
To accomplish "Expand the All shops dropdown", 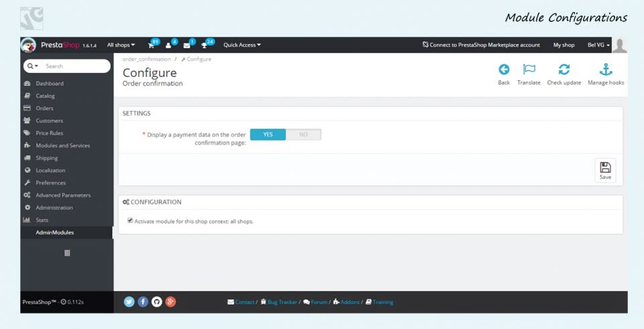I will (x=121, y=45).
